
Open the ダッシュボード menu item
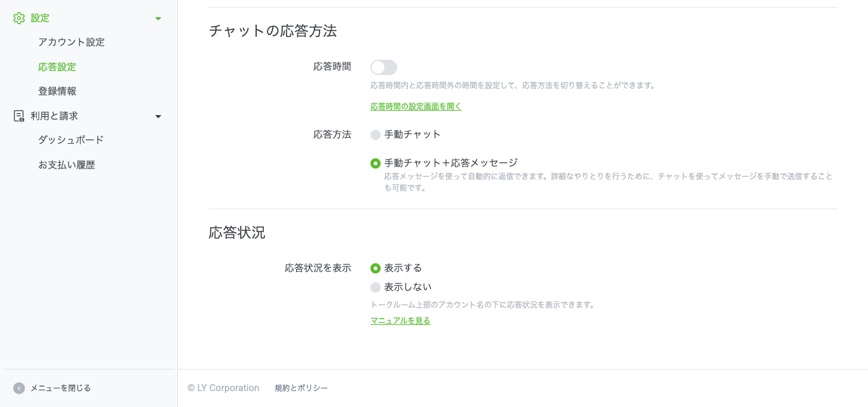(x=71, y=140)
